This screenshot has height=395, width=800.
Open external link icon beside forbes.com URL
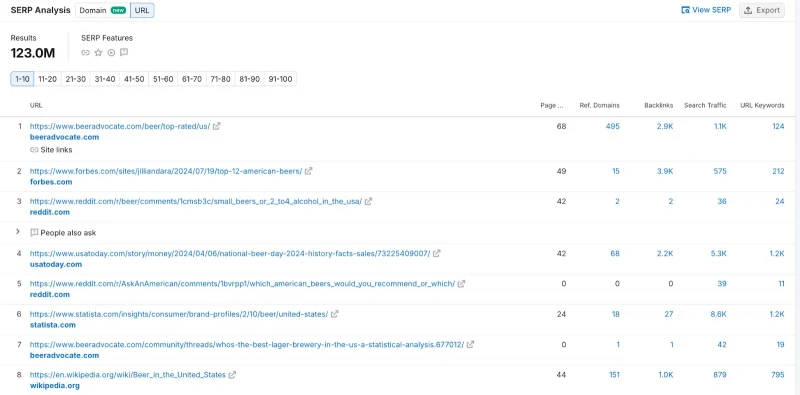(308, 171)
